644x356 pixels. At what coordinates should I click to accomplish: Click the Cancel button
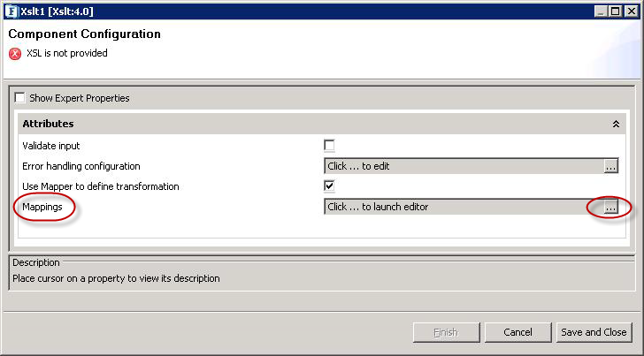(517, 332)
